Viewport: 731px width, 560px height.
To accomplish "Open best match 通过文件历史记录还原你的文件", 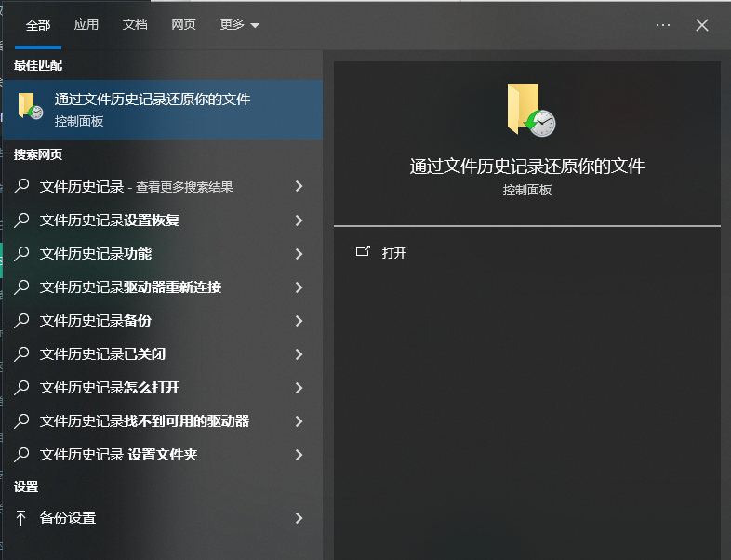I will click(x=163, y=110).
